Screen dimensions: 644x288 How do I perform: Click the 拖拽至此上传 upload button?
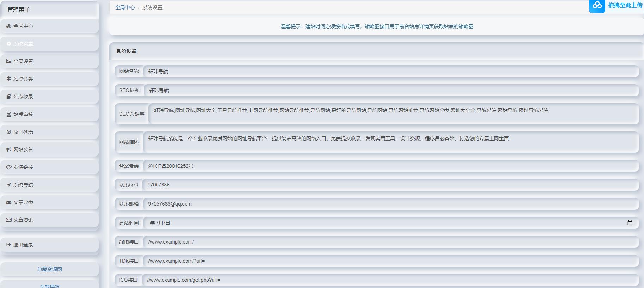(x=616, y=6)
